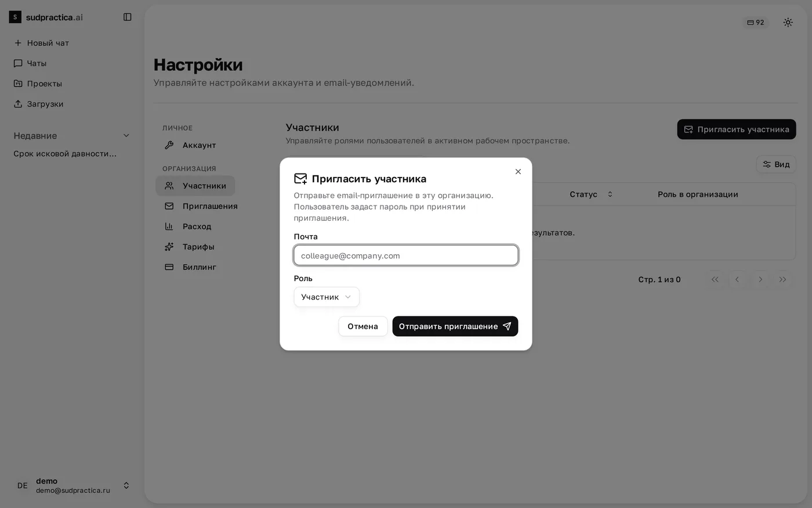Focus the Почта email input field
The image size is (812, 508).
click(406, 255)
